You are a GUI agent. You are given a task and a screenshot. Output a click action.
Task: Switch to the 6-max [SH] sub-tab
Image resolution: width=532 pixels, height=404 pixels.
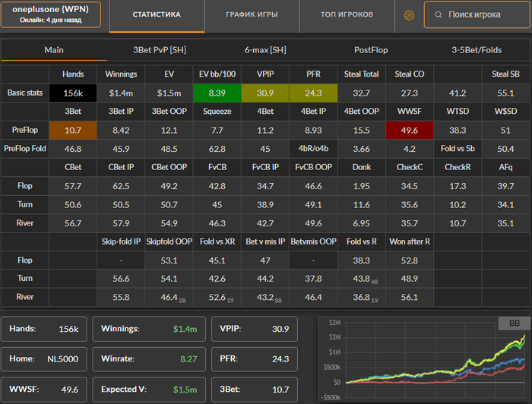click(x=265, y=50)
